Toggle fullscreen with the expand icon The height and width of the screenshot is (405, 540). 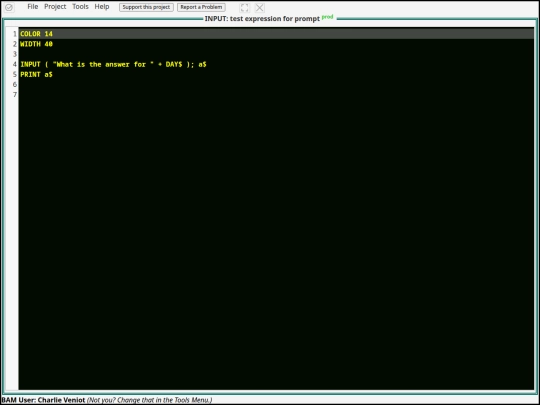(x=245, y=8)
